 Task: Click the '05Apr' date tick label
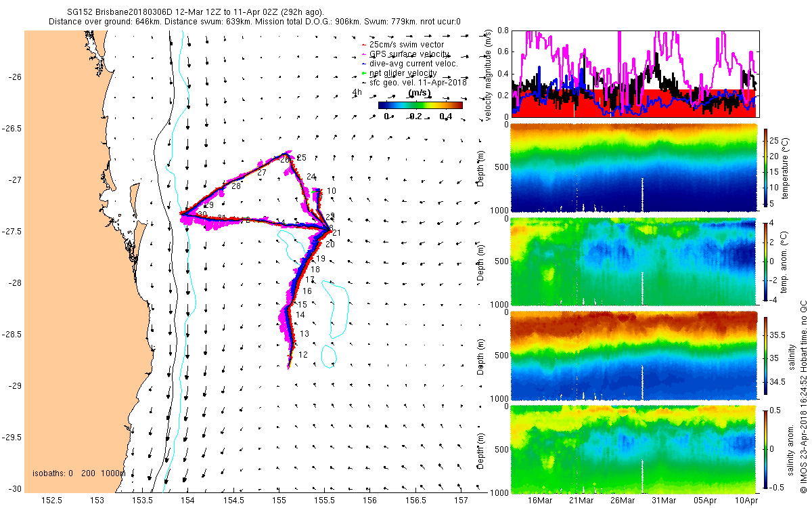click(x=705, y=500)
